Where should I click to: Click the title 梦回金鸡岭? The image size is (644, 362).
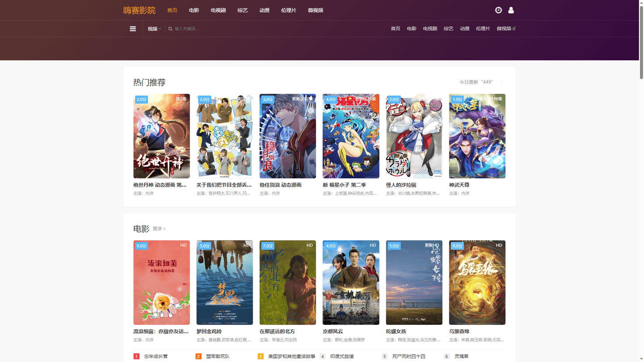click(209, 331)
